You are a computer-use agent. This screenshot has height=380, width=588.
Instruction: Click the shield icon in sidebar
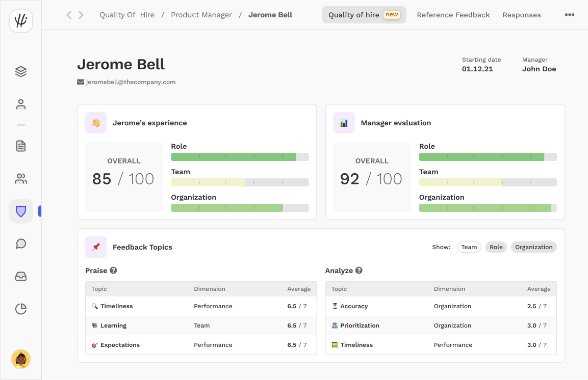(x=21, y=211)
